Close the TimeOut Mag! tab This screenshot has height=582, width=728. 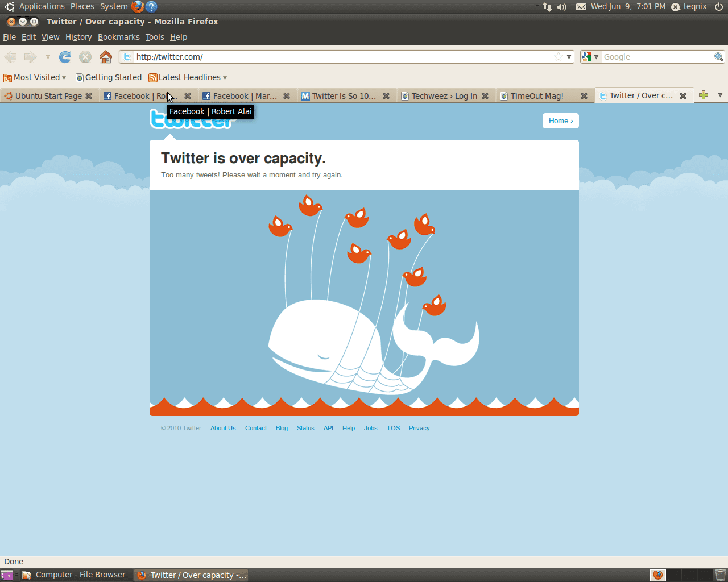pyautogui.click(x=584, y=96)
